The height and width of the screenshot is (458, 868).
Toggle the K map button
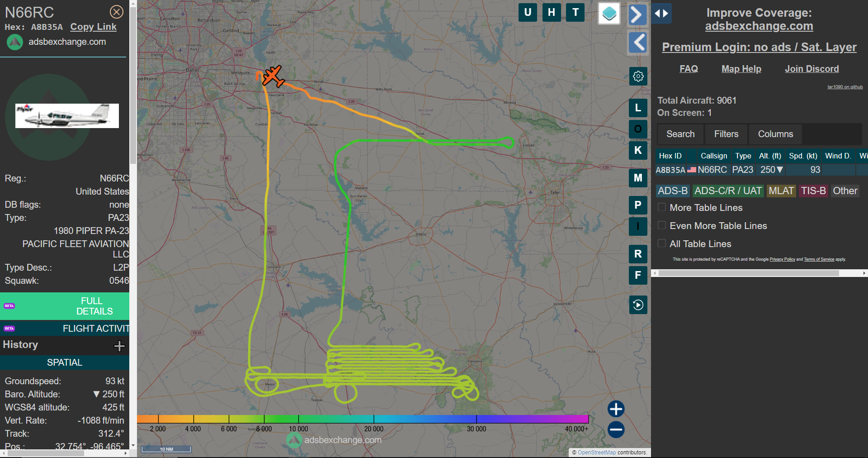[638, 150]
